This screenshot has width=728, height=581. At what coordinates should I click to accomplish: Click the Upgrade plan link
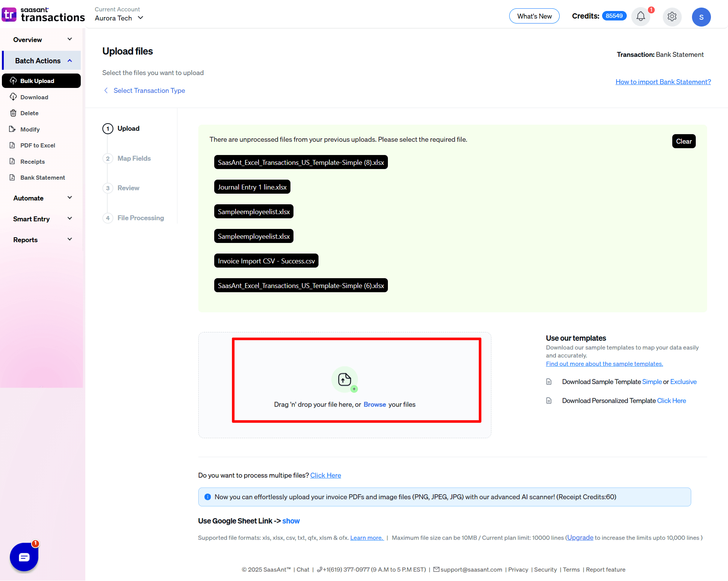[x=580, y=537]
